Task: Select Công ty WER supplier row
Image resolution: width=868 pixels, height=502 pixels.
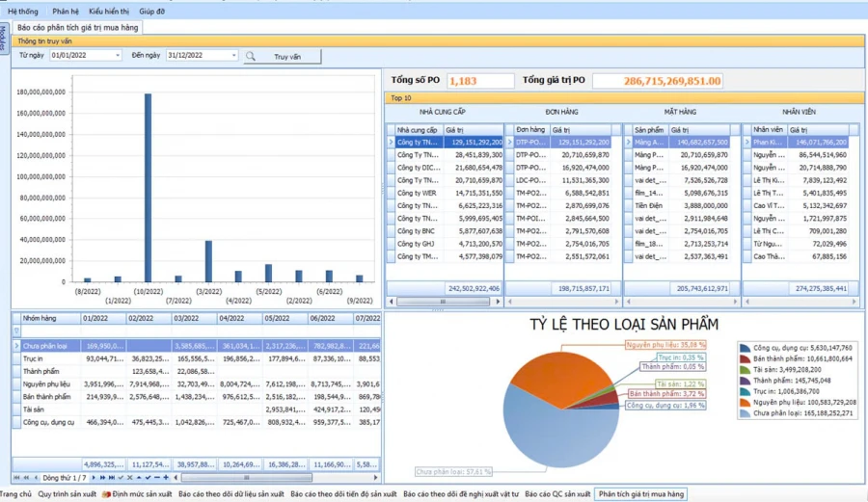Action: click(445, 193)
